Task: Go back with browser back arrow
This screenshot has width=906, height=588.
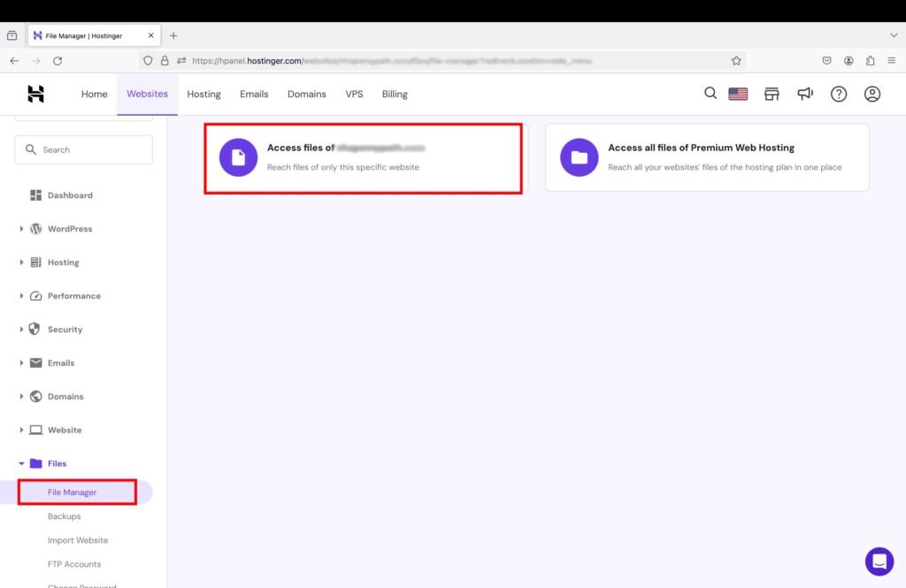Action: [x=14, y=61]
